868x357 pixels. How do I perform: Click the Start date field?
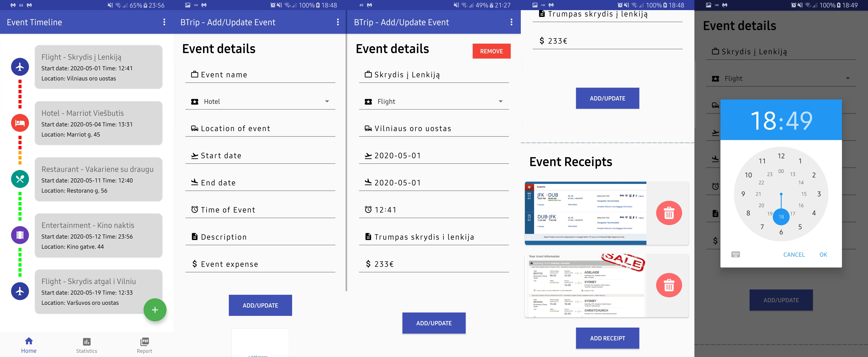pyautogui.click(x=260, y=156)
